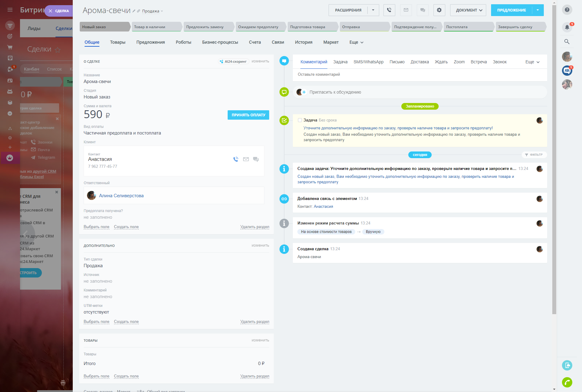Viewport: 582px width, 392px height.
Task: Open search magnifier in right sidebar
Action: [567, 42]
